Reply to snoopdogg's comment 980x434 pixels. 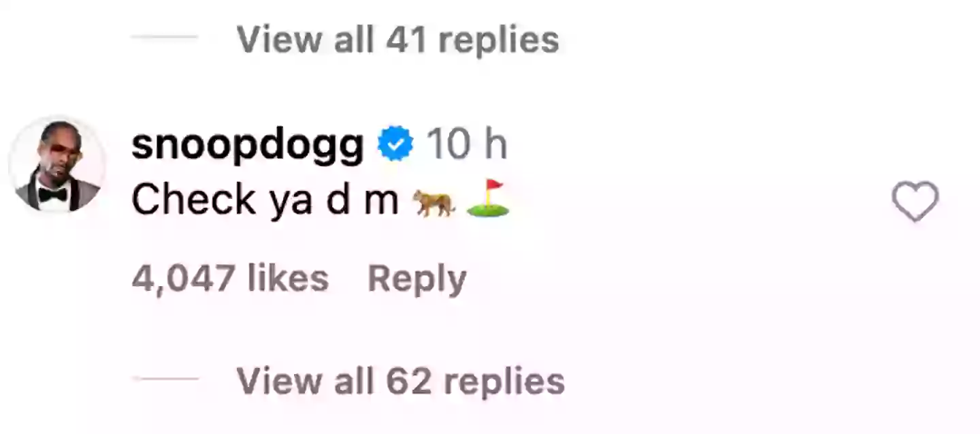click(x=416, y=277)
